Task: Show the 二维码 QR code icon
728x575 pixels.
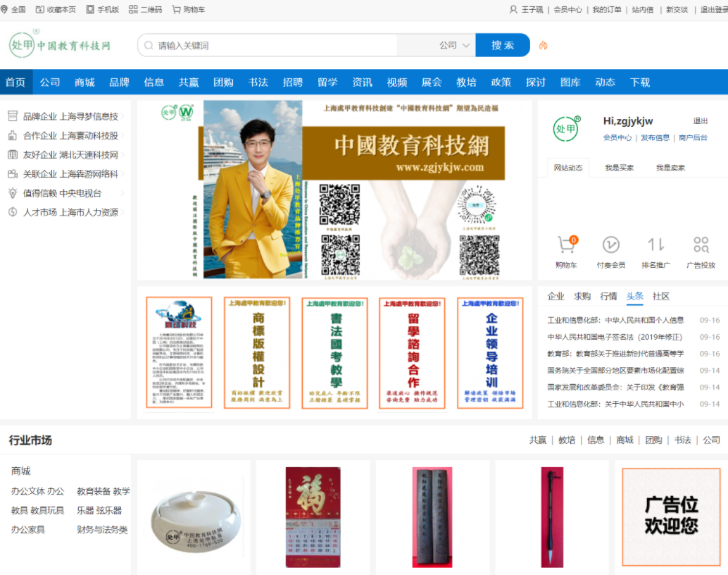Action: [133, 9]
